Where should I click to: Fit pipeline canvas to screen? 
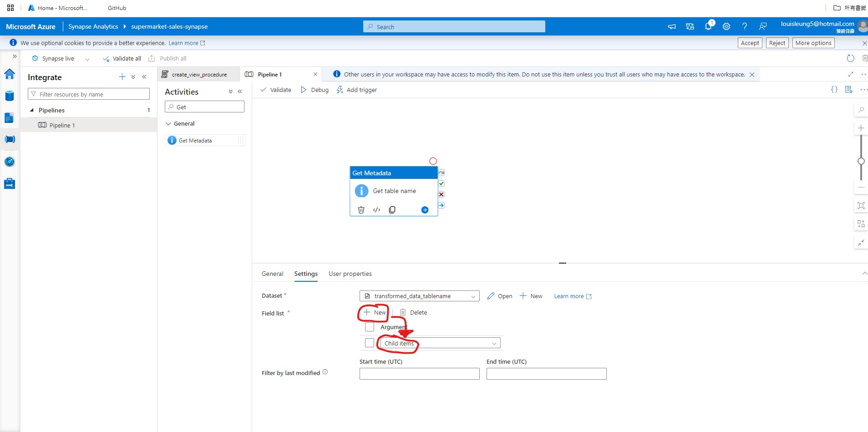point(861,205)
